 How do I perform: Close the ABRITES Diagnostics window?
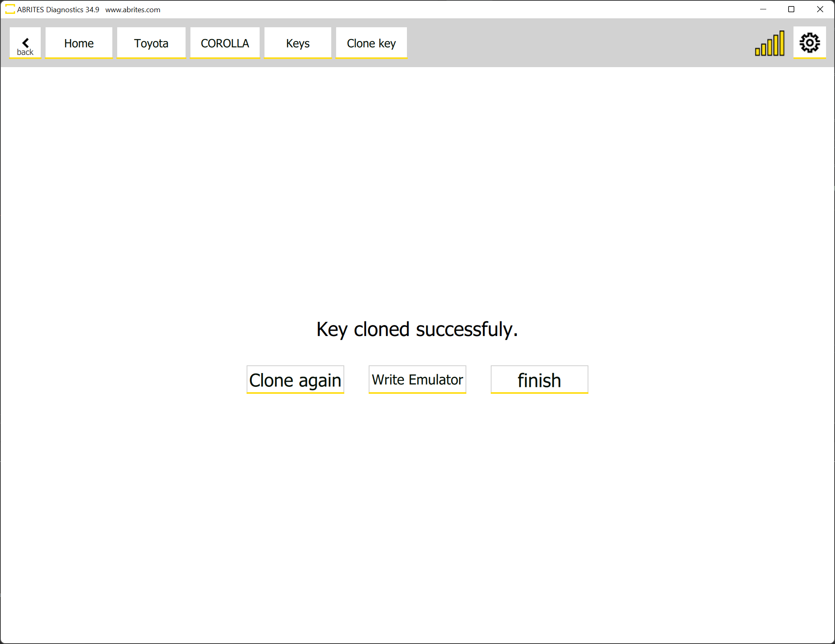[x=820, y=9]
